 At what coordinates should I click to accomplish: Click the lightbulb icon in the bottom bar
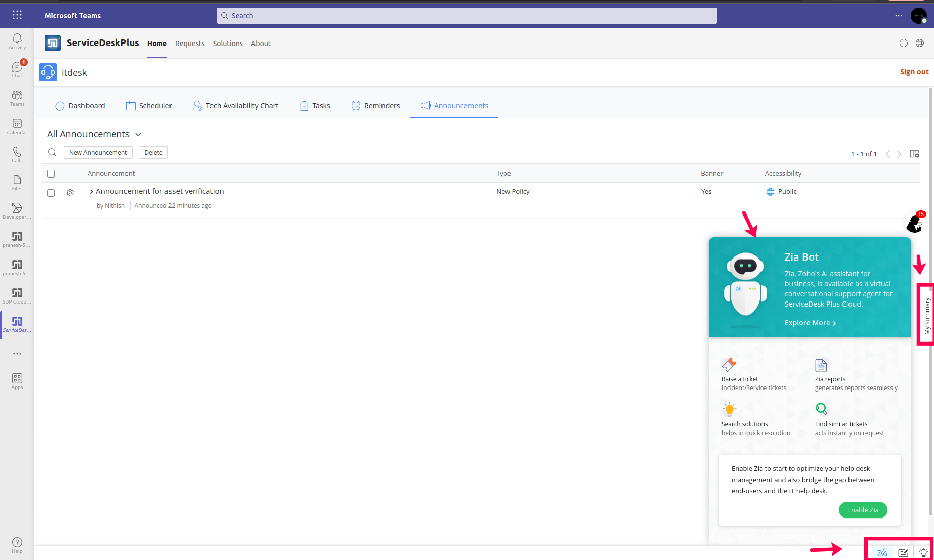(923, 553)
